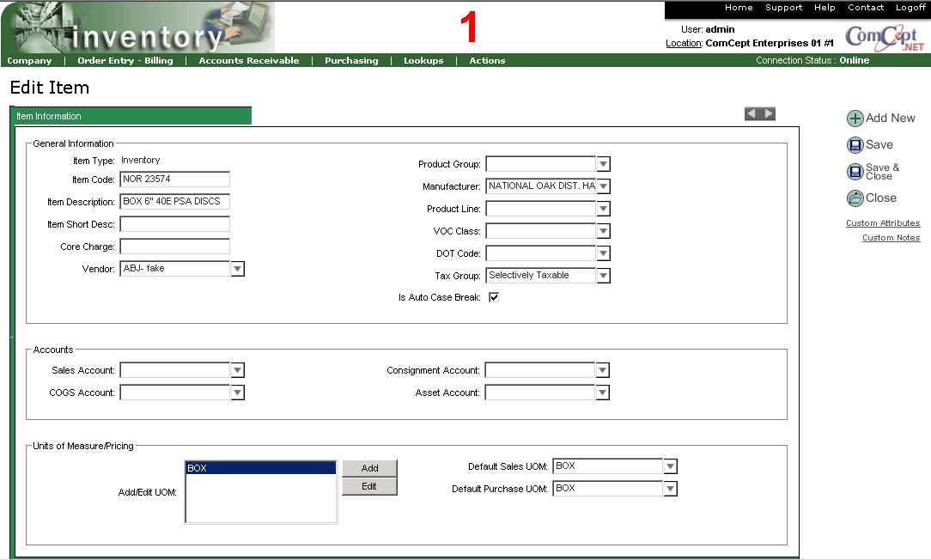Click the inventory banner image
The image size is (931, 560).
pos(137,27)
